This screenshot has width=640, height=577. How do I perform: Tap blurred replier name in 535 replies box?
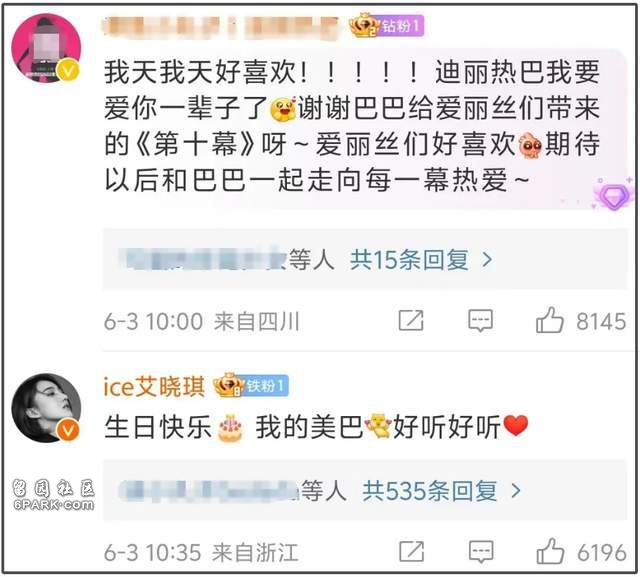point(208,490)
